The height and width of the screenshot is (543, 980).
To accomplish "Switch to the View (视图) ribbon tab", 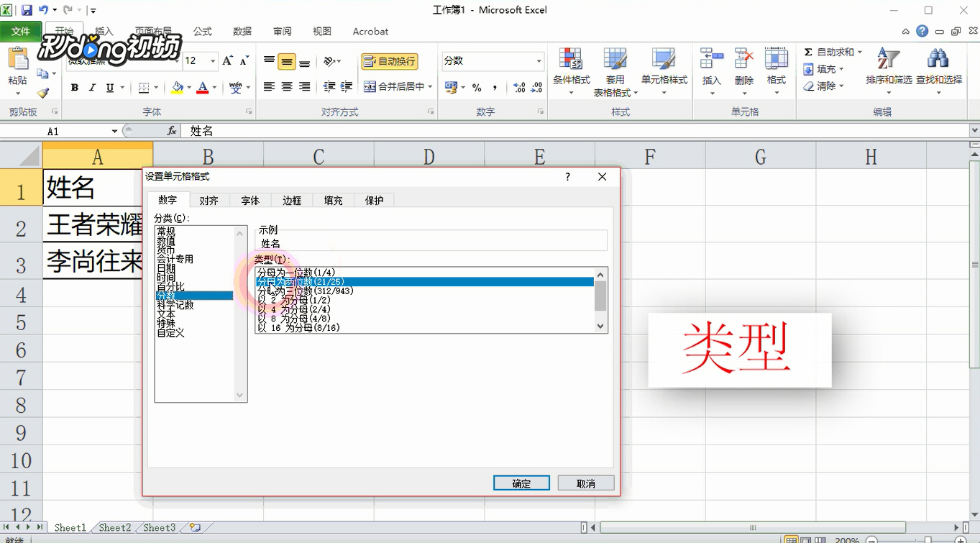I will coord(322,32).
